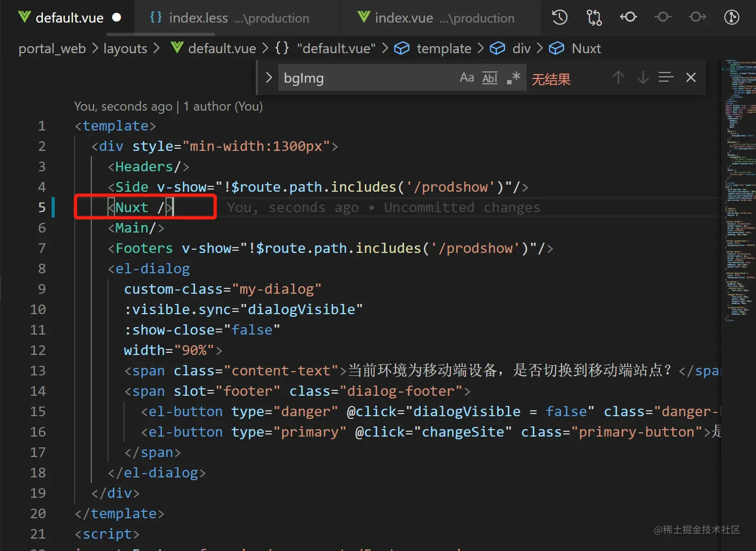Click the closing </template> tag
756x551 pixels.
(x=120, y=514)
